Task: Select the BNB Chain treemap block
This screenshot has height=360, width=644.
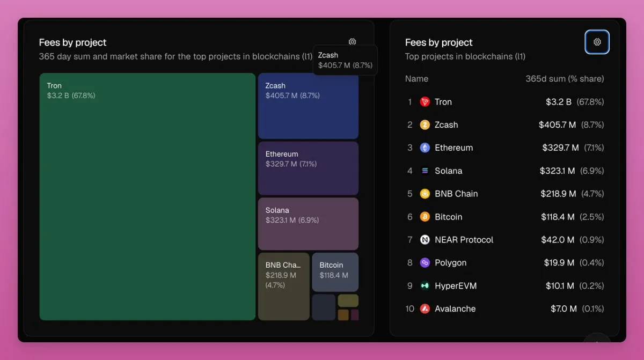Action: [x=284, y=286]
